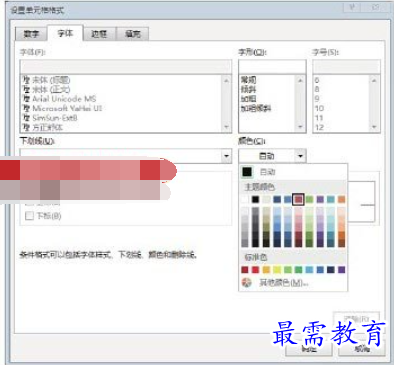Open the 颜色(C) color dropdown arrow
The width and height of the screenshot is (394, 365).
(x=300, y=156)
